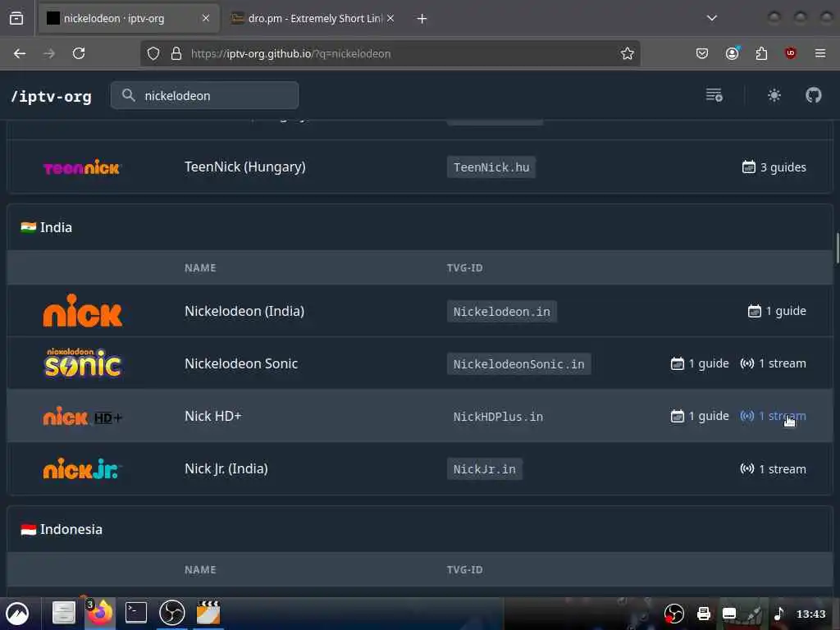The width and height of the screenshot is (840, 630).
Task: Click the page vertical scrollbar thumb
Action: coord(838,248)
